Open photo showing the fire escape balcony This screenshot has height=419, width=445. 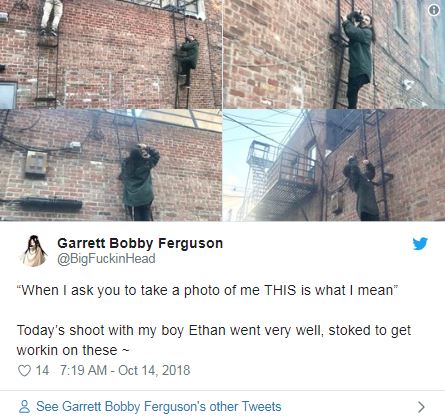point(334,165)
